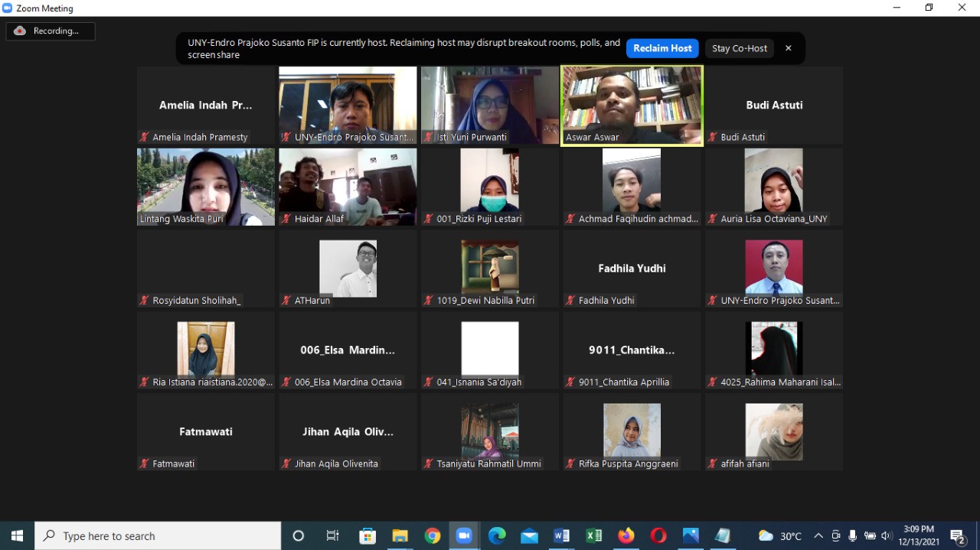Select the Rifka Puspita Anggraeni tile
The height and width of the screenshot is (550, 980).
click(632, 431)
